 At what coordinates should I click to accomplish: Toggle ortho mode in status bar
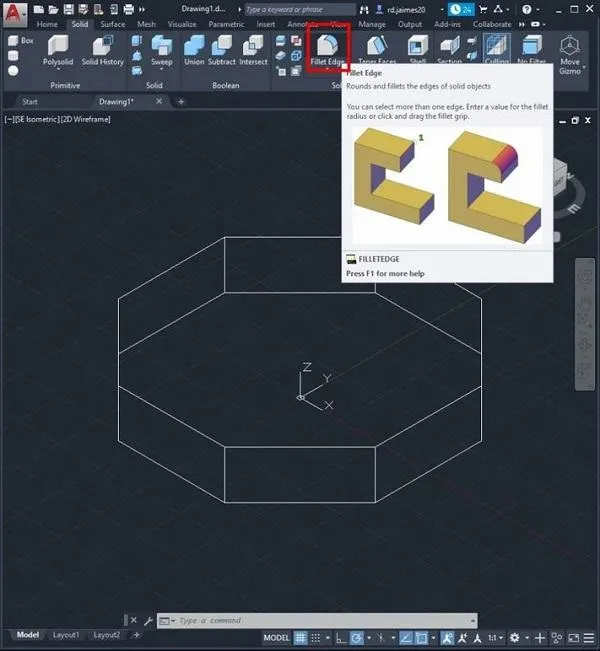(x=341, y=638)
